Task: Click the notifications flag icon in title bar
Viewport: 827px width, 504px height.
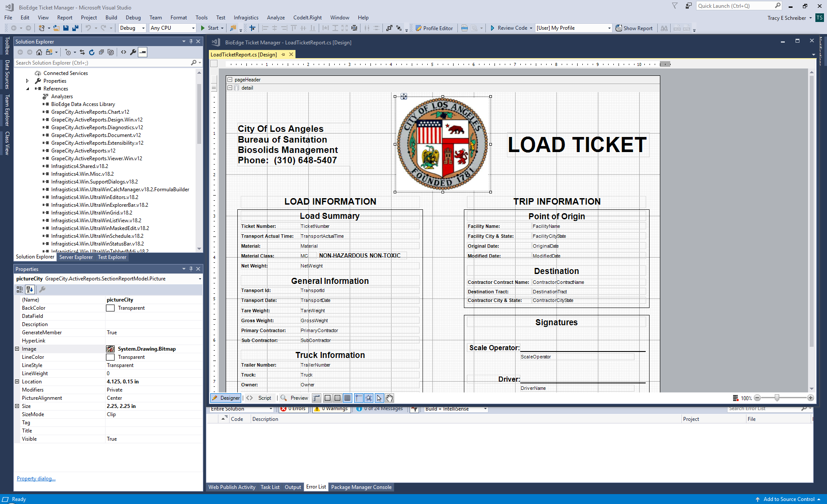Action: point(675,6)
